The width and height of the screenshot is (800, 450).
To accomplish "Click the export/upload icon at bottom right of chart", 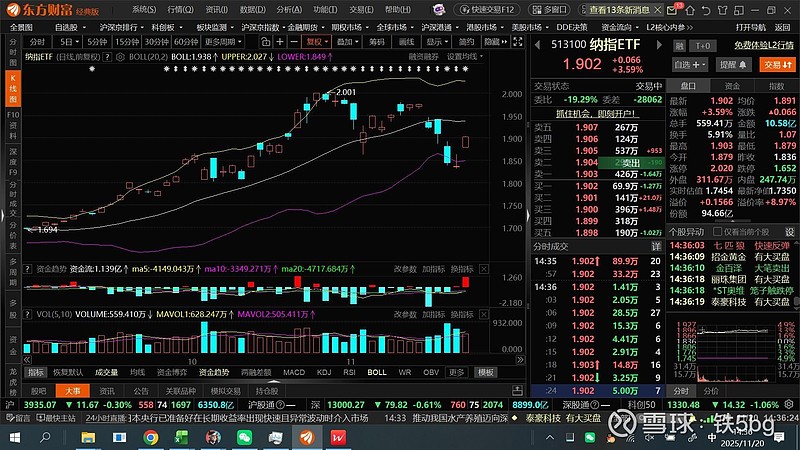I will point(517,391).
